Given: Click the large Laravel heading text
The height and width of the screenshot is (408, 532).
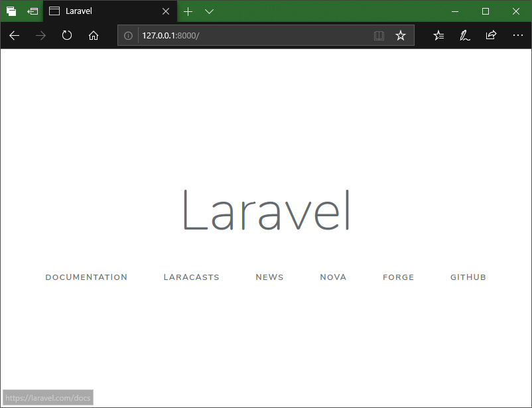Looking at the screenshot, I should click(x=267, y=210).
